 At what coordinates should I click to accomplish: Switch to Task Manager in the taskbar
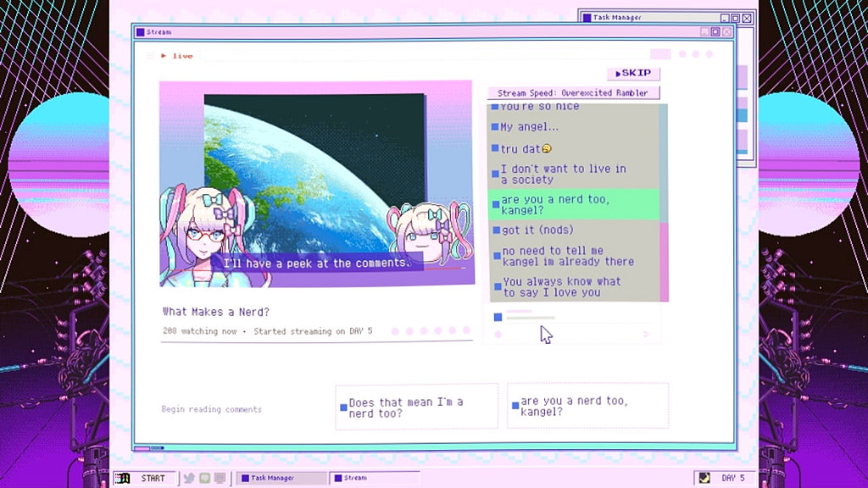pos(281,478)
